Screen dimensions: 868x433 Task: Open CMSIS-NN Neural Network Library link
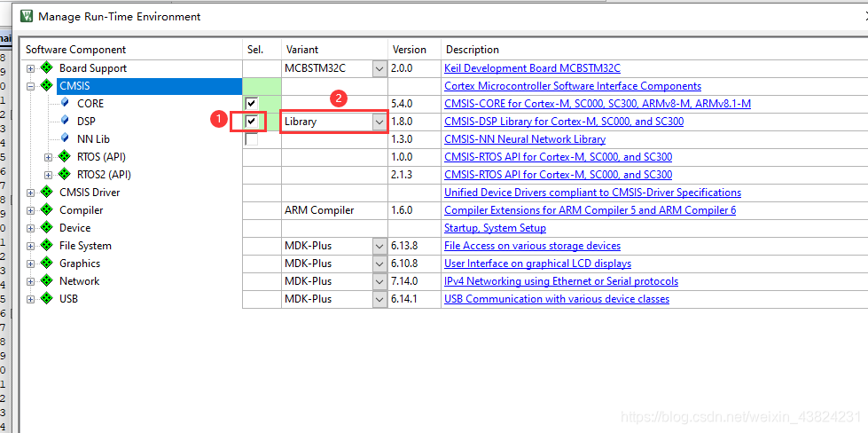coord(525,139)
